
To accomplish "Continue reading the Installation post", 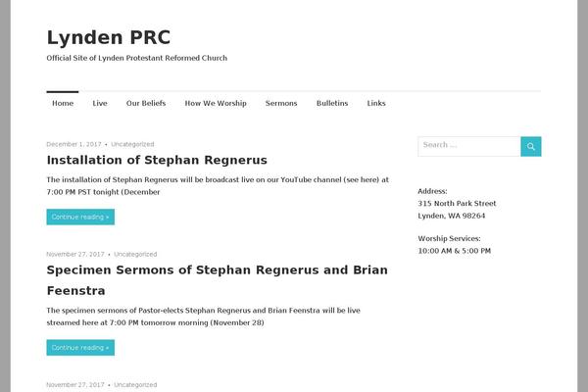I will (x=80, y=217).
